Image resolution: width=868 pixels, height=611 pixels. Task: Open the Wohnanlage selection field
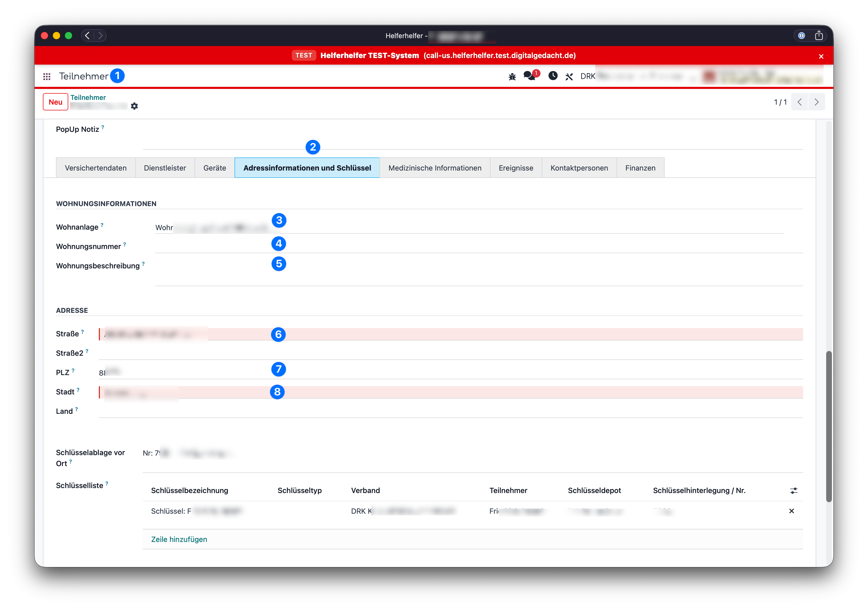(x=469, y=227)
